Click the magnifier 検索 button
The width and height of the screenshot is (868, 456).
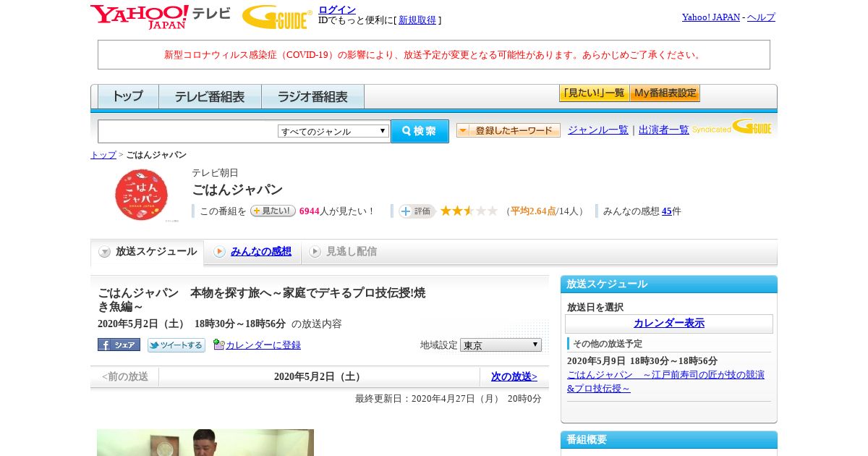[x=420, y=131]
